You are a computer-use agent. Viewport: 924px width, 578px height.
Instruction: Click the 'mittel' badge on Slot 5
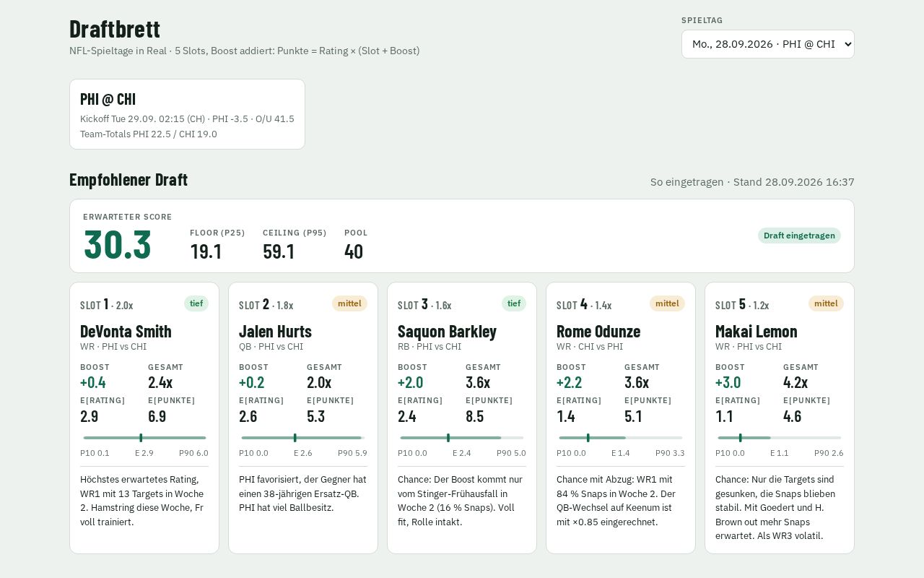point(826,303)
